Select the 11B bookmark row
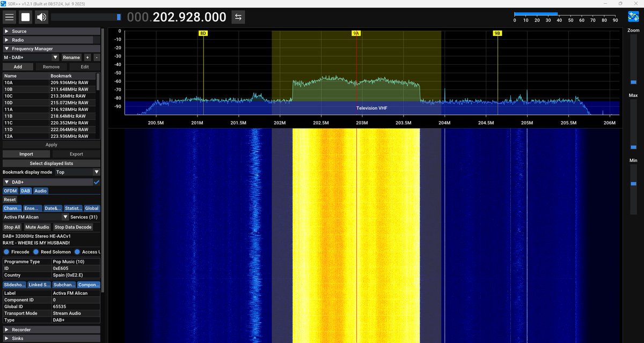 (49, 116)
